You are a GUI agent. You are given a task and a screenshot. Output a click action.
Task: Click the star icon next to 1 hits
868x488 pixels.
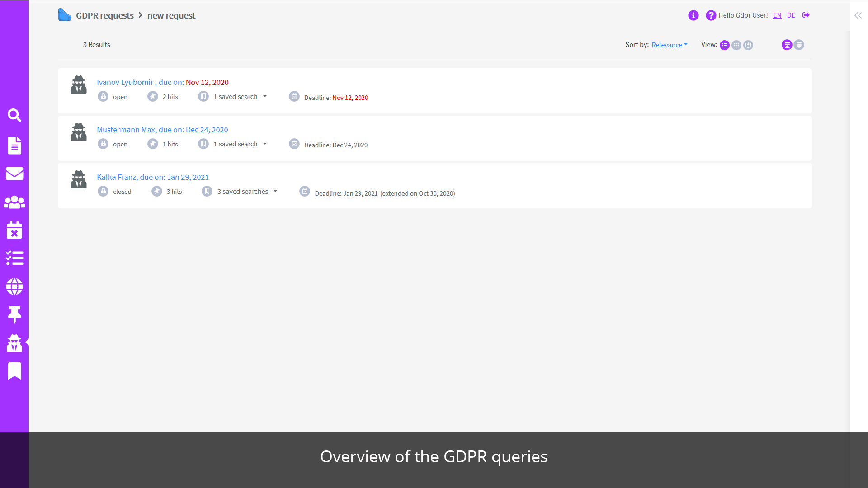click(x=153, y=144)
